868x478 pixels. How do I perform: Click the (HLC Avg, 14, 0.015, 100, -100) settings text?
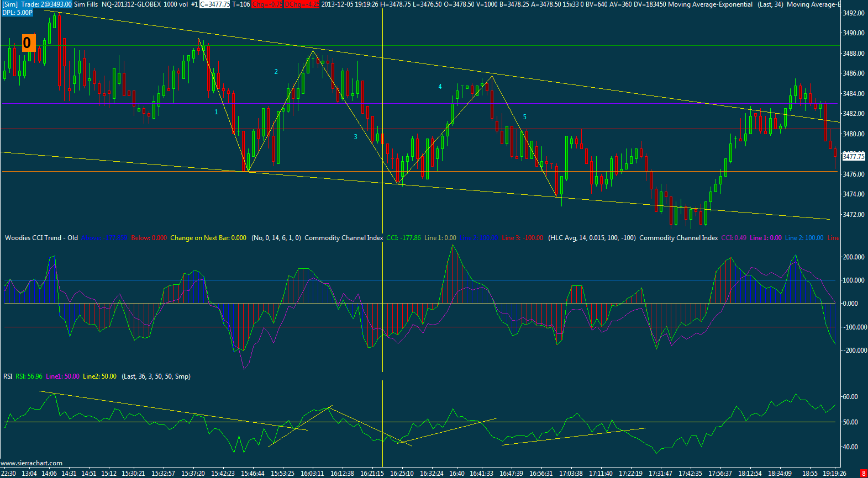pos(591,238)
